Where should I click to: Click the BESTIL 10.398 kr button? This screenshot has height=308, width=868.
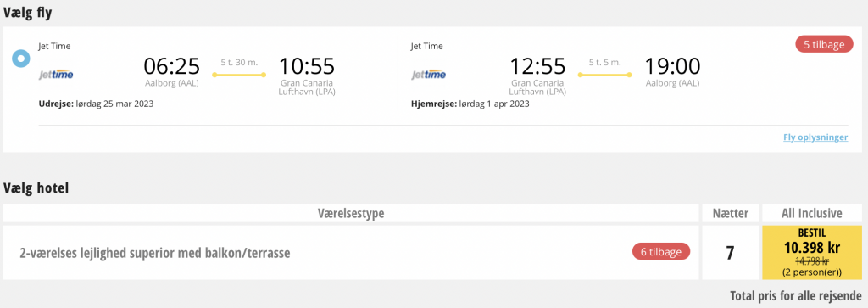point(812,253)
